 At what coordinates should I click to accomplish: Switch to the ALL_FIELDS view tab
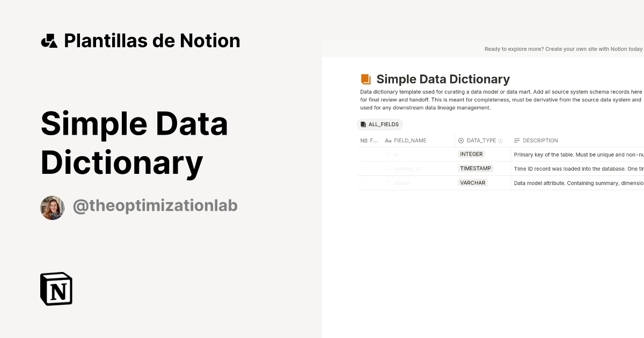coord(380,124)
